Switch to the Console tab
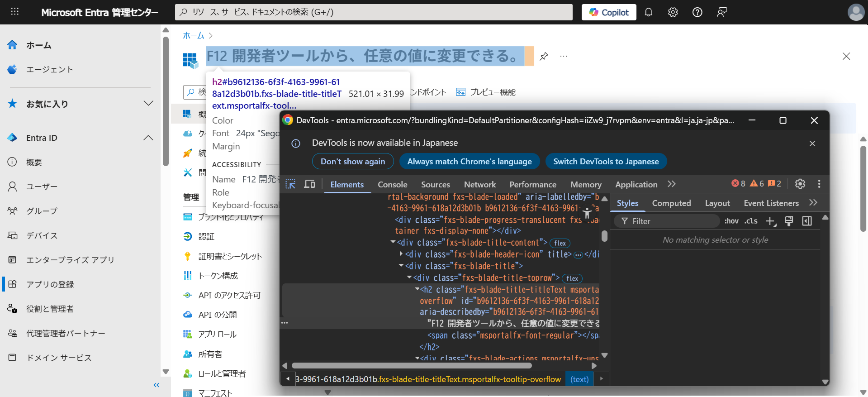Screen dimensions: 868x397 [x=393, y=185]
